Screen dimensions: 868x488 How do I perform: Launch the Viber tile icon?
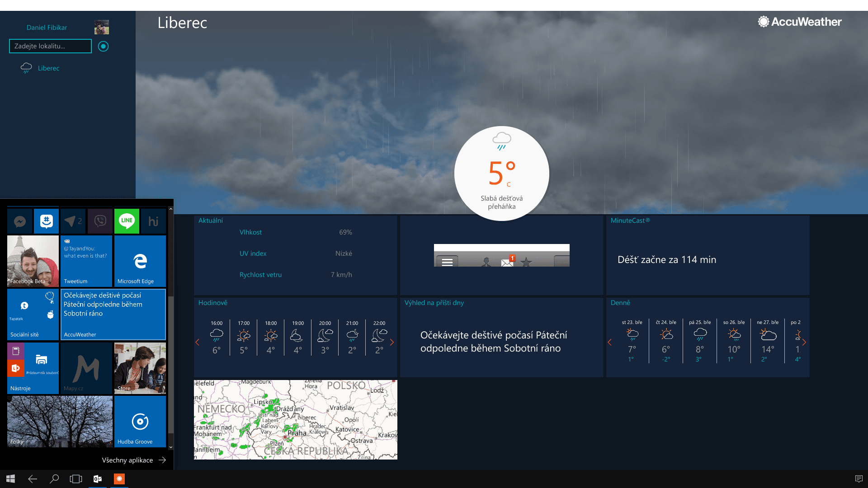(100, 221)
